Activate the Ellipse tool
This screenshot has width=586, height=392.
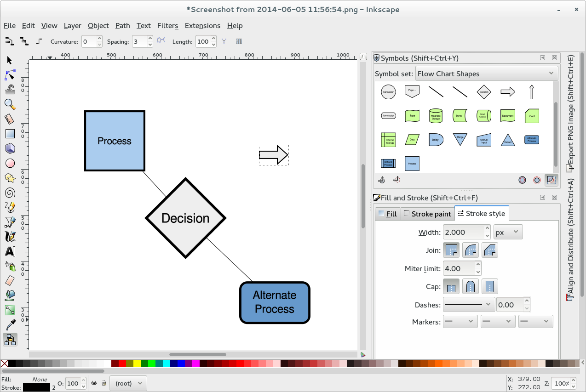10,163
